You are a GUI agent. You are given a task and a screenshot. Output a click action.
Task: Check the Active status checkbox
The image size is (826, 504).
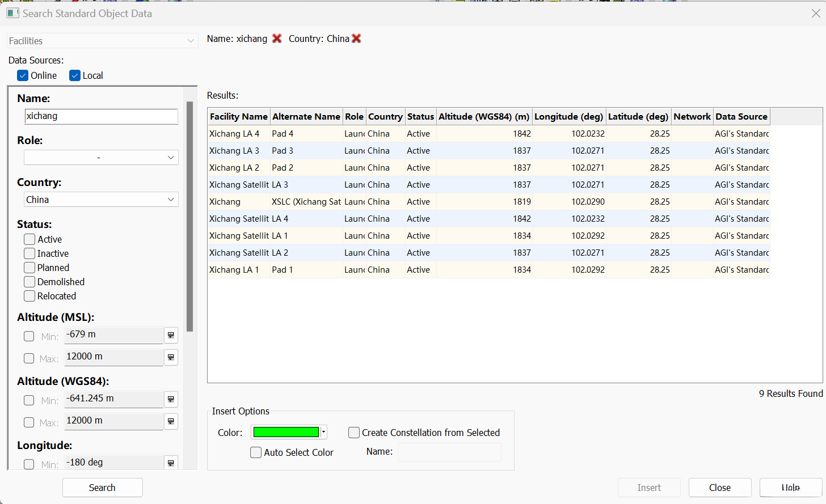pos(29,239)
